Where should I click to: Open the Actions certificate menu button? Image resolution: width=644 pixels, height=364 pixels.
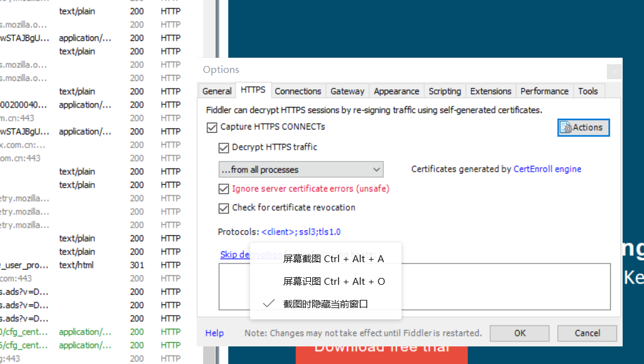pos(583,128)
